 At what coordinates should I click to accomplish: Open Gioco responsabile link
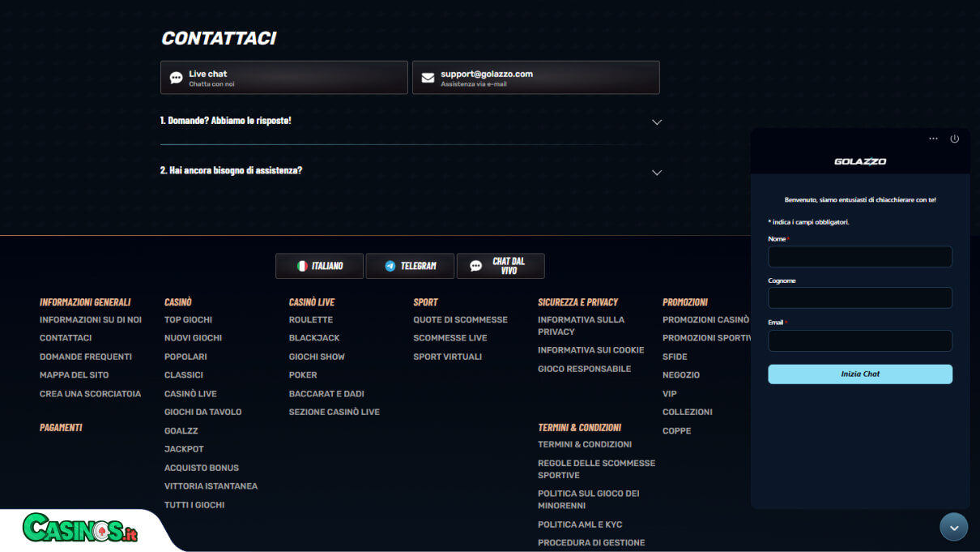point(585,369)
